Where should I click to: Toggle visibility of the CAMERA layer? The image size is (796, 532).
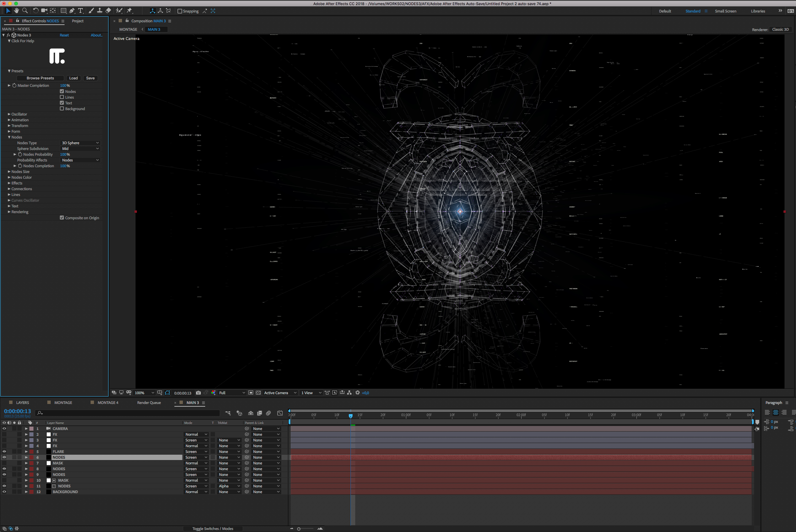click(4, 429)
